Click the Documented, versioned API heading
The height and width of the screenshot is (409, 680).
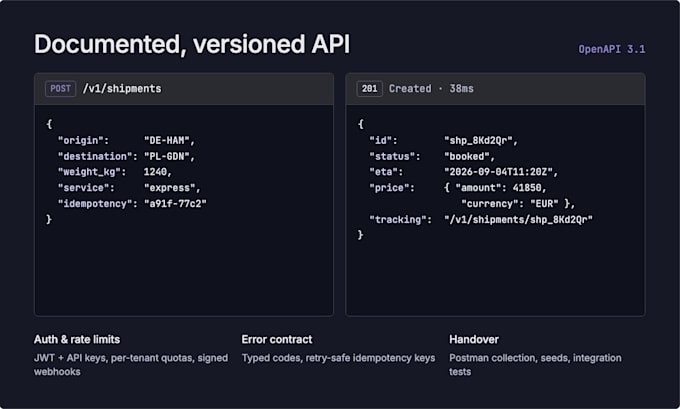192,44
